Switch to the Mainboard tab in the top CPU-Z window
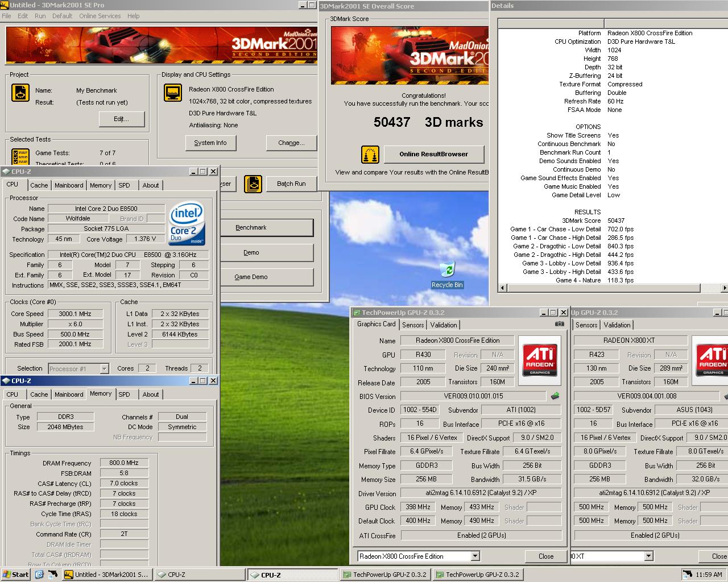Image resolution: width=728 pixels, height=582 pixels. click(69, 185)
